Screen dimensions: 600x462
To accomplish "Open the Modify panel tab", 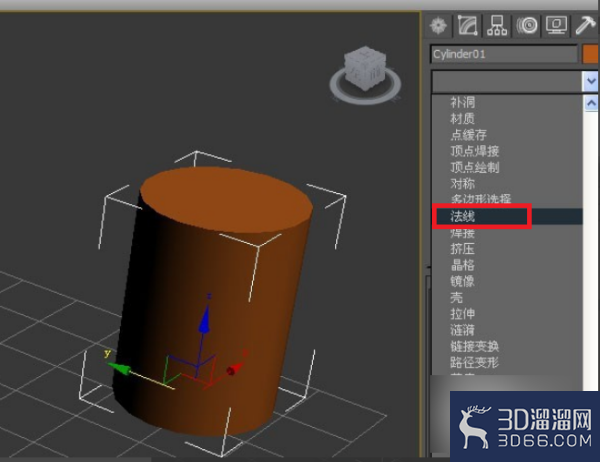I will pos(467,26).
